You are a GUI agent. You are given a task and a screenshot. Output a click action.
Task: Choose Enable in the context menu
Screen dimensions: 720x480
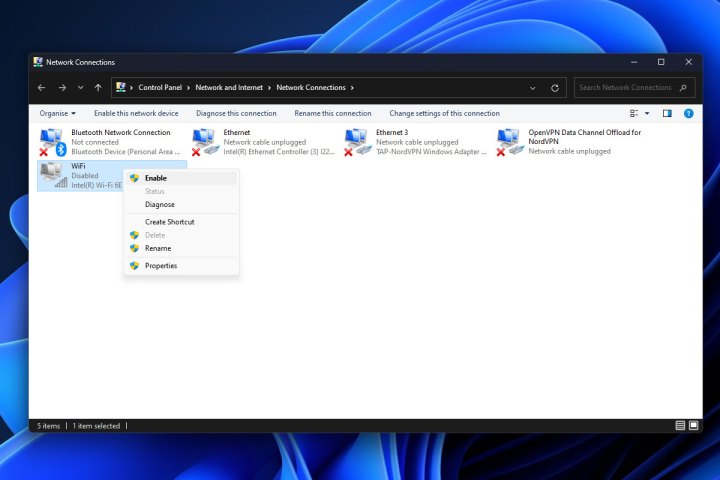pyautogui.click(x=181, y=178)
